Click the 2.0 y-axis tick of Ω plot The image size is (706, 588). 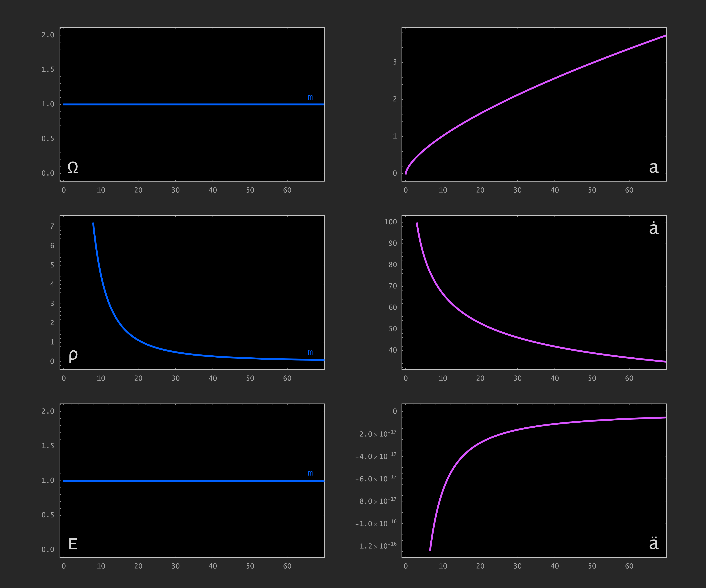click(x=48, y=35)
